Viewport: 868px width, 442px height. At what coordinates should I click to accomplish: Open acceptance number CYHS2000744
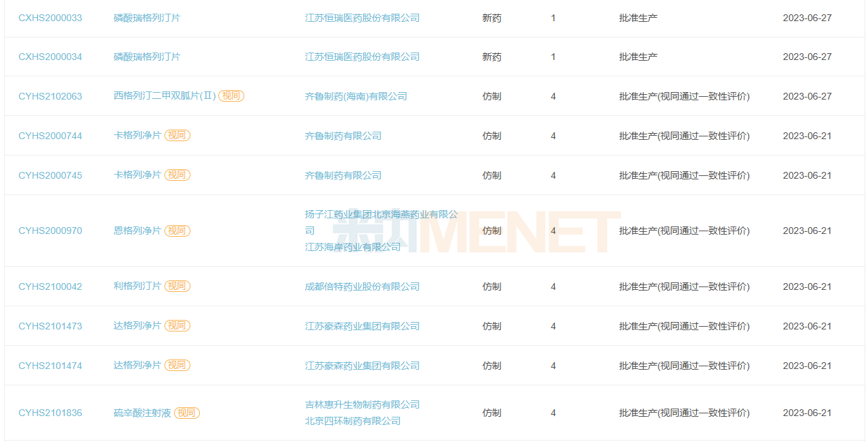pyautogui.click(x=50, y=136)
